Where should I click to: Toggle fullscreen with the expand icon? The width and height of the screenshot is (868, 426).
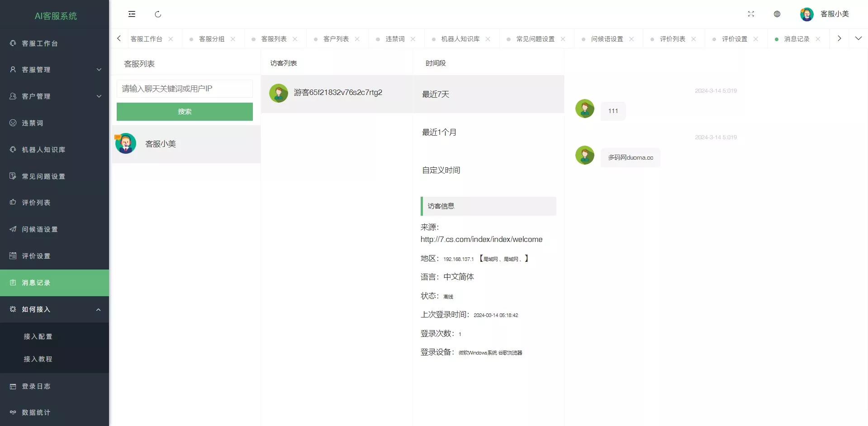pos(751,14)
